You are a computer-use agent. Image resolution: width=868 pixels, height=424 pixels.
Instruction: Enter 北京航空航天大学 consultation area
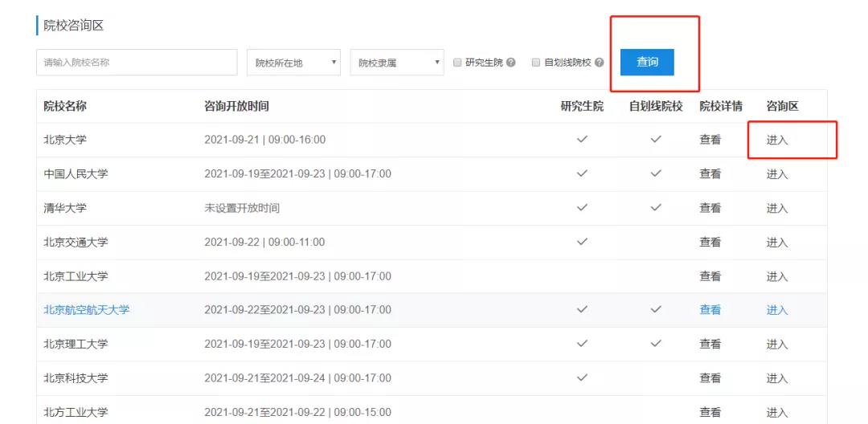pyautogui.click(x=776, y=310)
